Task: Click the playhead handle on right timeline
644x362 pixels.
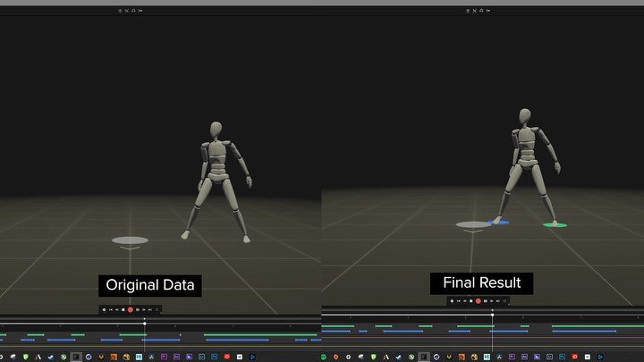Action: [492, 314]
